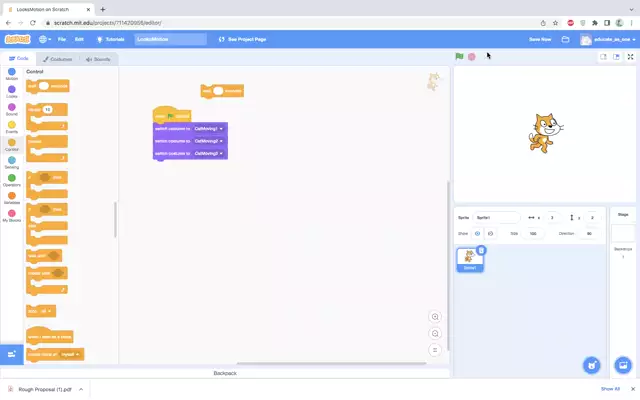
Task: Switch to the Code tab
Action: [x=19, y=58]
